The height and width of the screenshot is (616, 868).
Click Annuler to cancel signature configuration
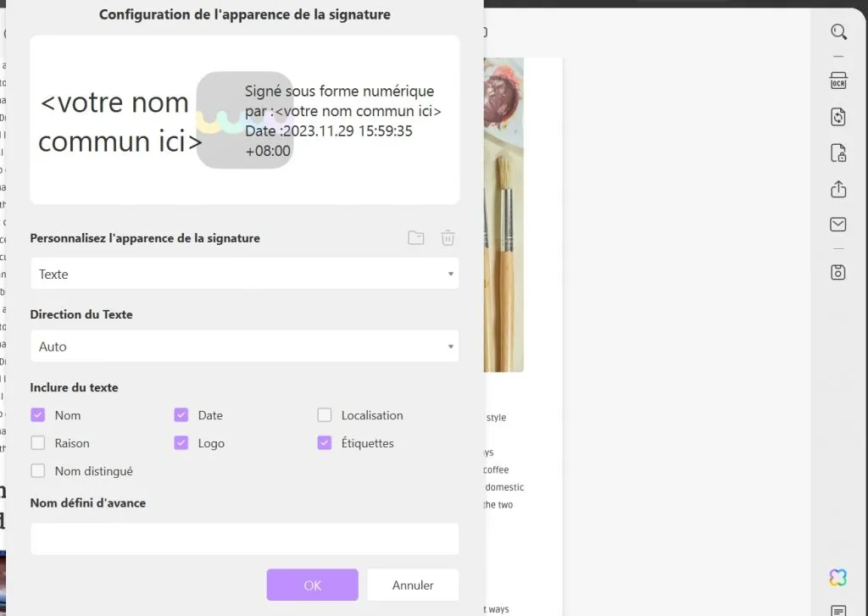413,585
